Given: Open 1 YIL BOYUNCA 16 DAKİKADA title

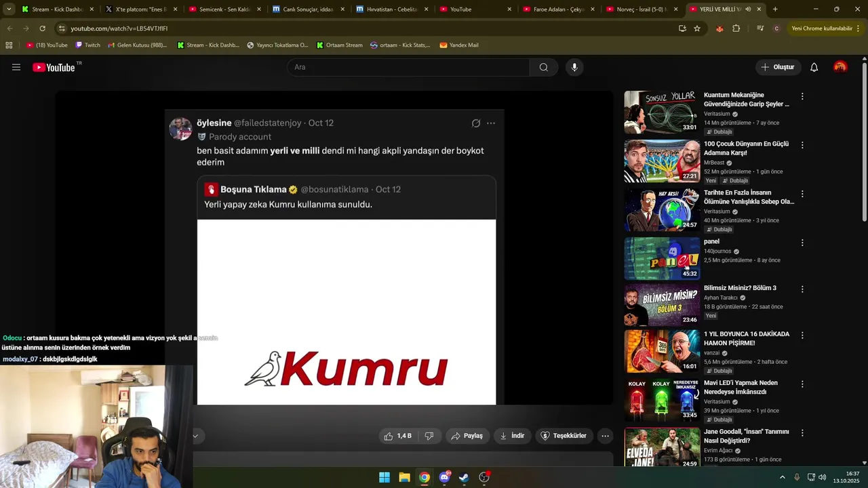Looking at the screenshot, I should [x=747, y=338].
